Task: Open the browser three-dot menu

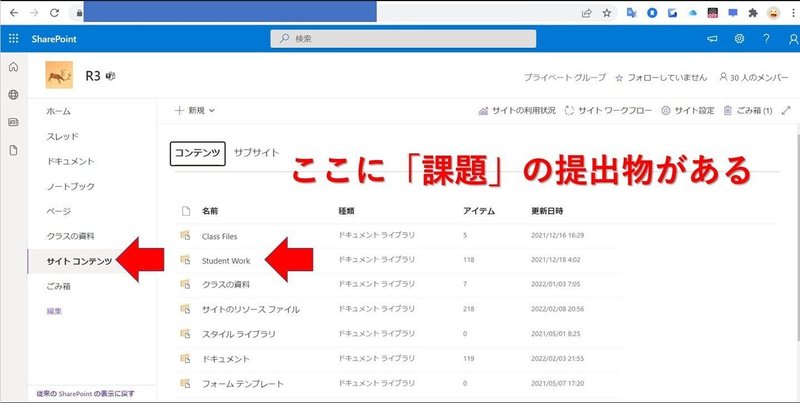Action: 793,13
